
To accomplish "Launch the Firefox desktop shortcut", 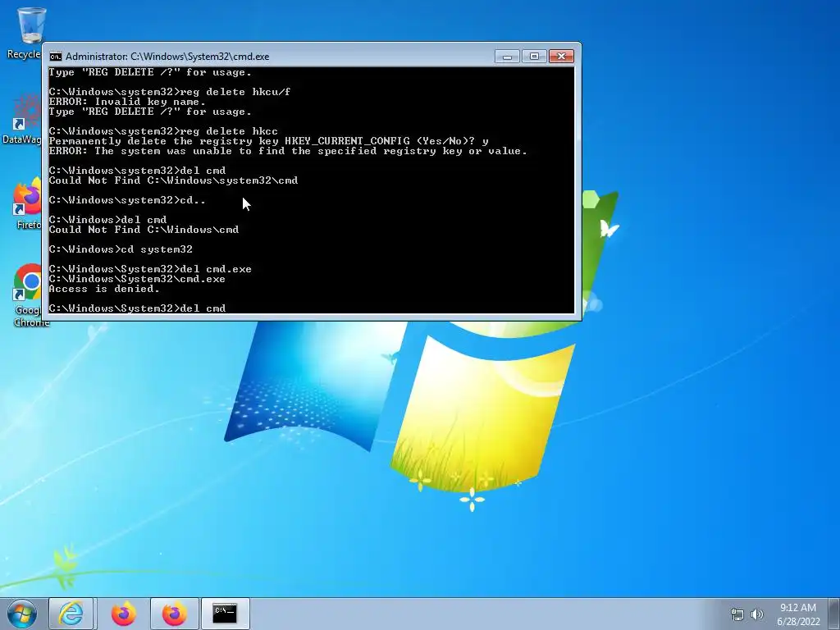I will tap(27, 203).
